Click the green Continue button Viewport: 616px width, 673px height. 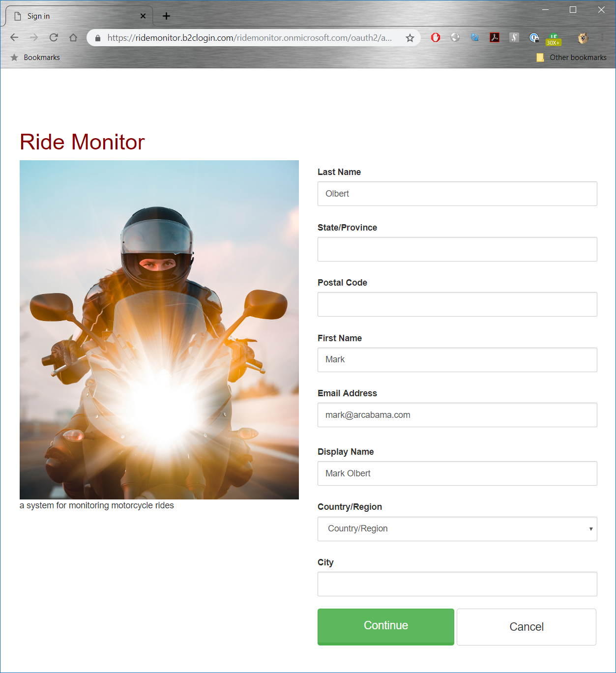(386, 627)
